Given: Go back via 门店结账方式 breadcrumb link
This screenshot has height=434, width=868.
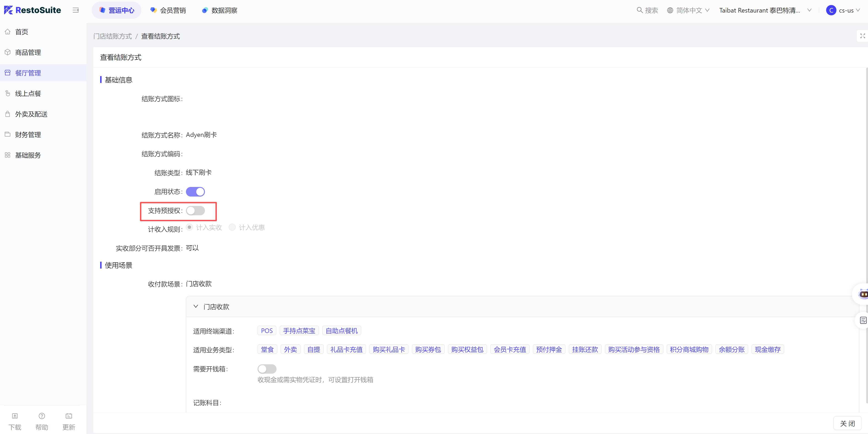Looking at the screenshot, I should tap(113, 36).
